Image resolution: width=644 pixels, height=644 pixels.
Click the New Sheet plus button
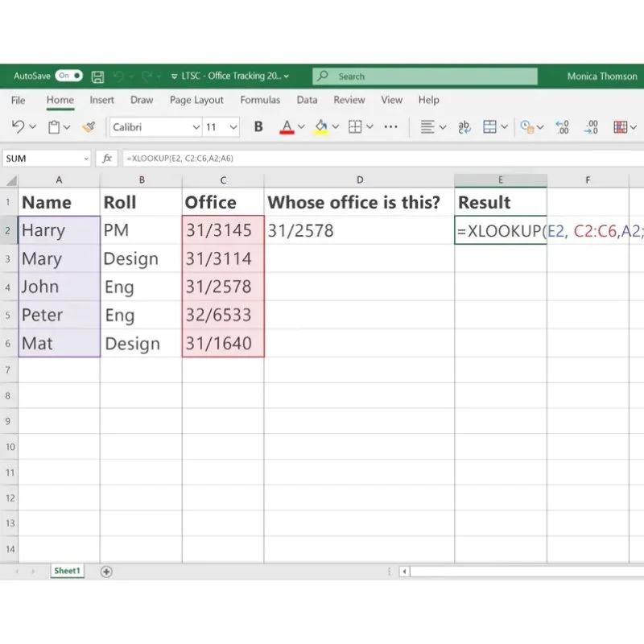pyautogui.click(x=106, y=570)
